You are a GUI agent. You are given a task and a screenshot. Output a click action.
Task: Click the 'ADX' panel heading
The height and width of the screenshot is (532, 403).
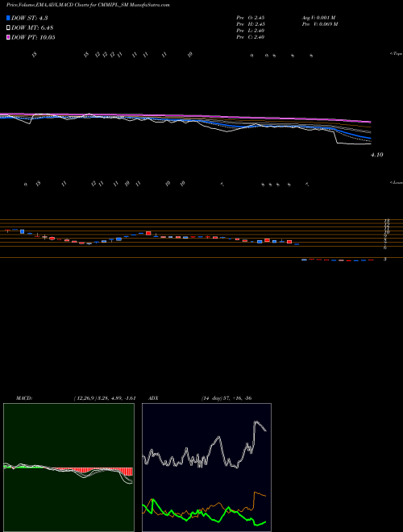click(x=153, y=398)
